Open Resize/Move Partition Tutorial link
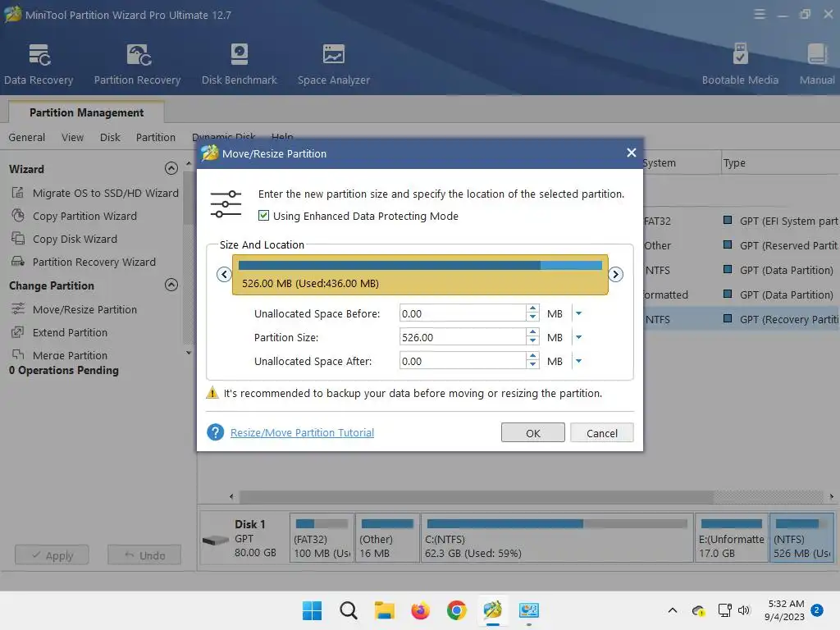Screen dimensions: 840x630 click(302, 432)
